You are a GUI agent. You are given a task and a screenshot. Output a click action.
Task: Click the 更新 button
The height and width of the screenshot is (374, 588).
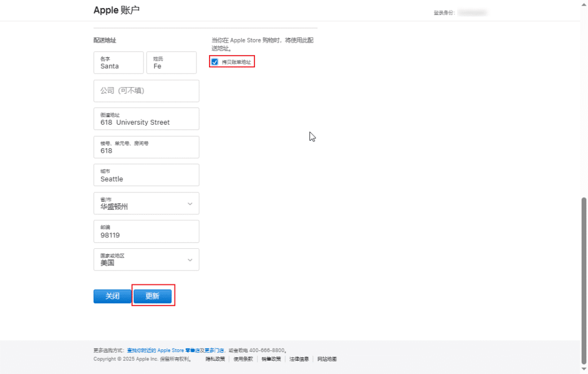[152, 296]
